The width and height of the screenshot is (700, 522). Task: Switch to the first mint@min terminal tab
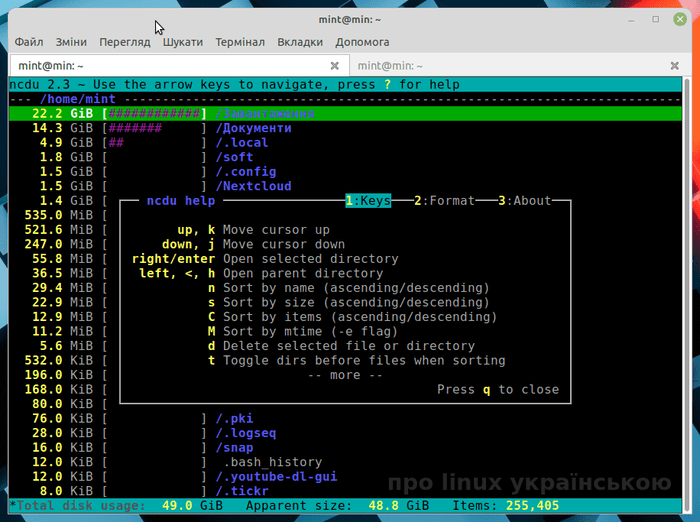tap(179, 66)
